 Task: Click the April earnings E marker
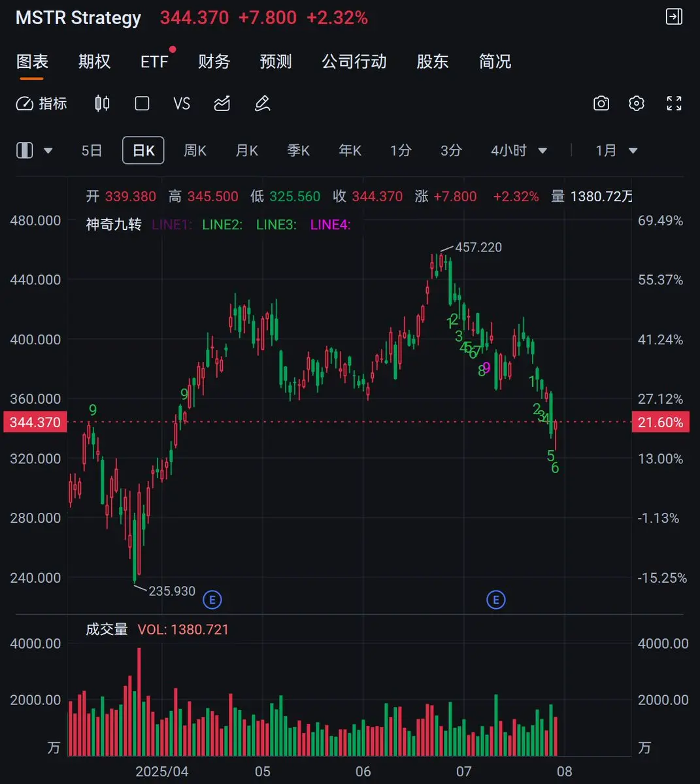[x=212, y=599]
